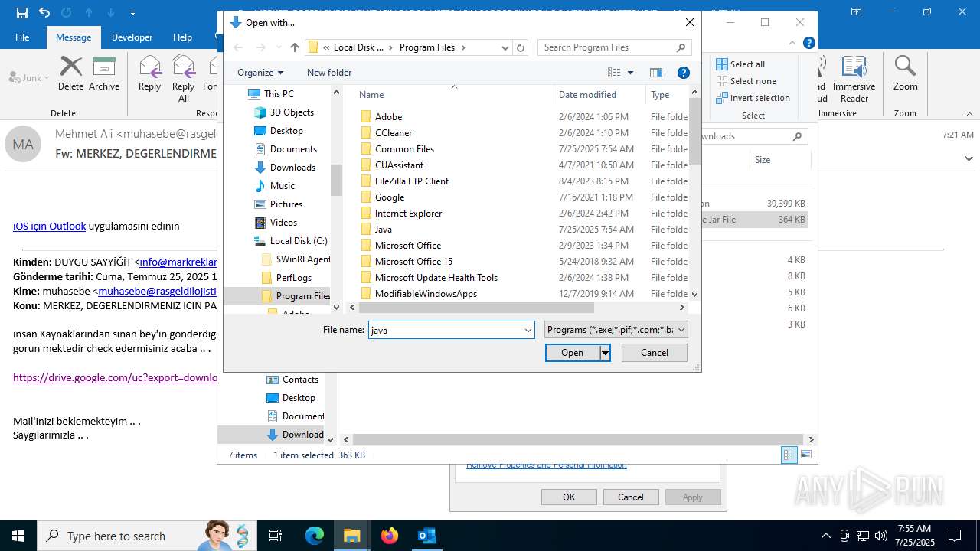This screenshot has width=980, height=551.
Task: Open the Developer tab in Outlook
Action: [132, 37]
